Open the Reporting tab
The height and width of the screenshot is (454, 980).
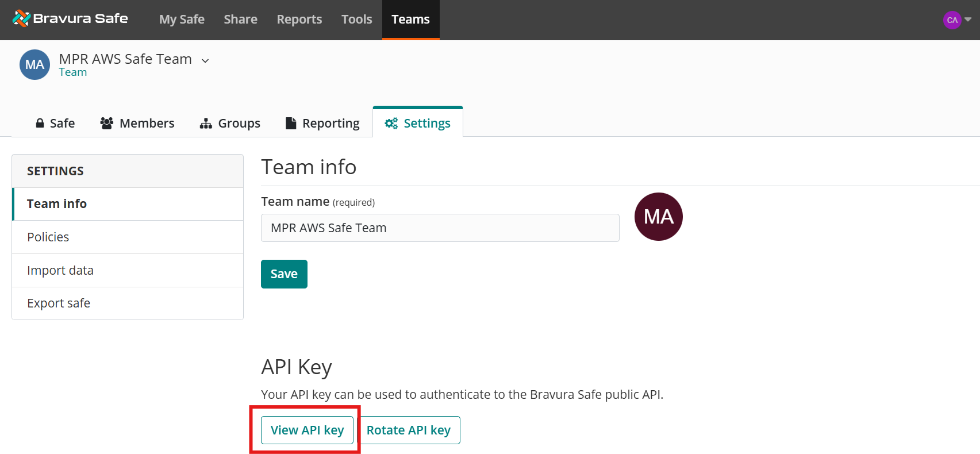322,123
